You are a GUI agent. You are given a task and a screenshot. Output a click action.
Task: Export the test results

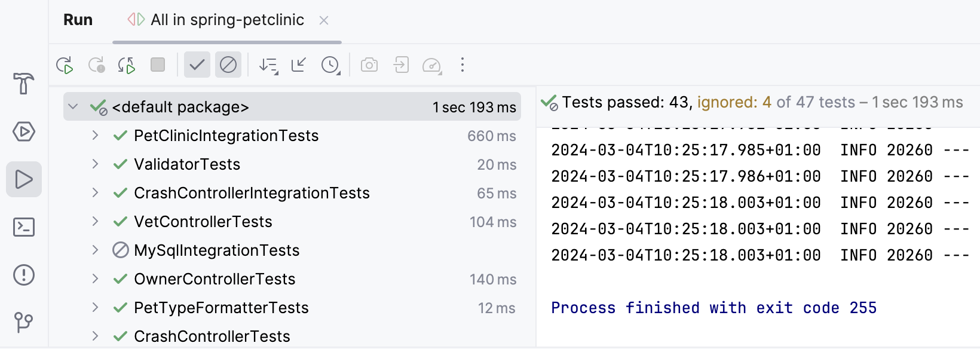401,65
